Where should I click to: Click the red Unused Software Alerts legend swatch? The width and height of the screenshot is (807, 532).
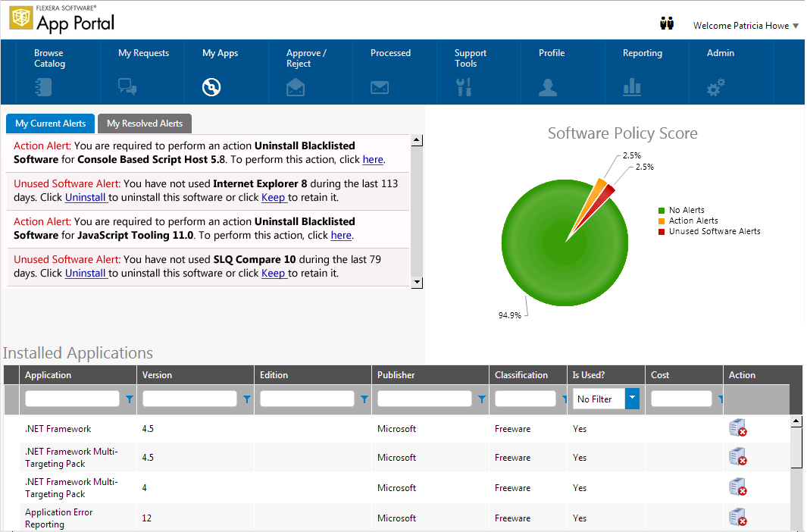662,232
